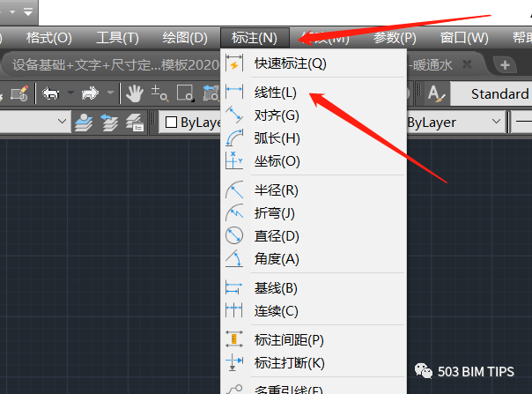Click the arc length icon
532x394 pixels.
coord(234,138)
